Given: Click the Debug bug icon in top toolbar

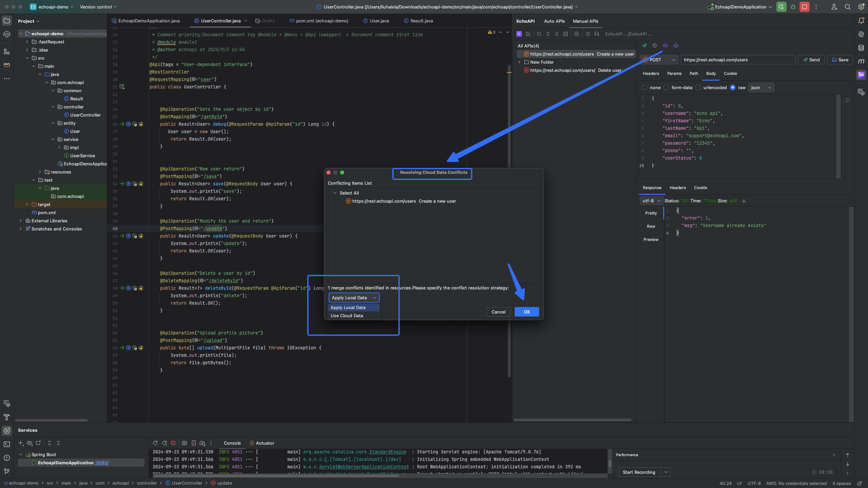Looking at the screenshot, I should [793, 7].
